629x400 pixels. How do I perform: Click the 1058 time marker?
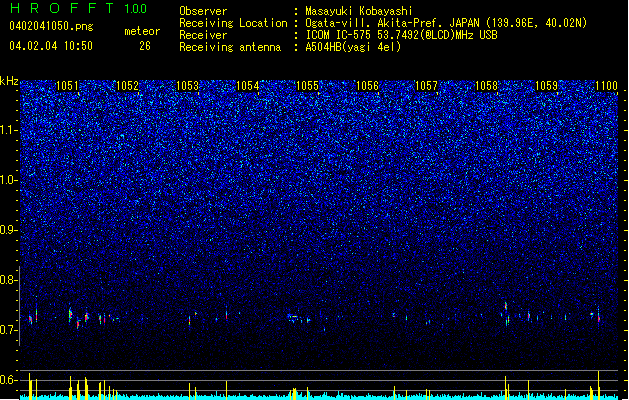(486, 86)
